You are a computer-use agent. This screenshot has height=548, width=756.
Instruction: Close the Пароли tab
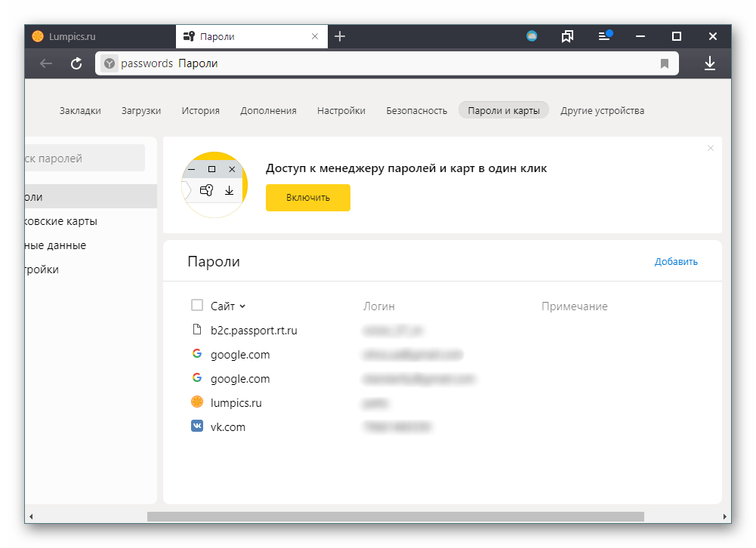point(315,36)
